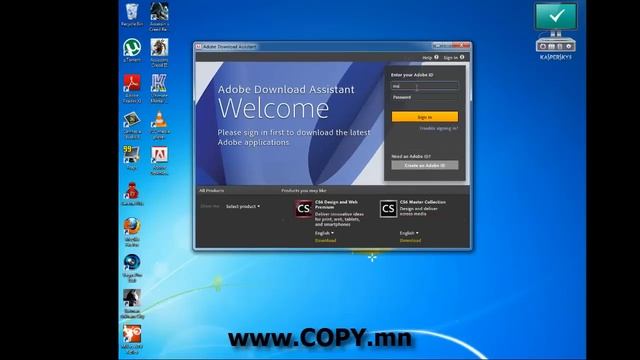Image resolution: width=640 pixels, height=360 pixels.
Task: Open the Adobe shortcut with red A logo
Action: click(159, 160)
